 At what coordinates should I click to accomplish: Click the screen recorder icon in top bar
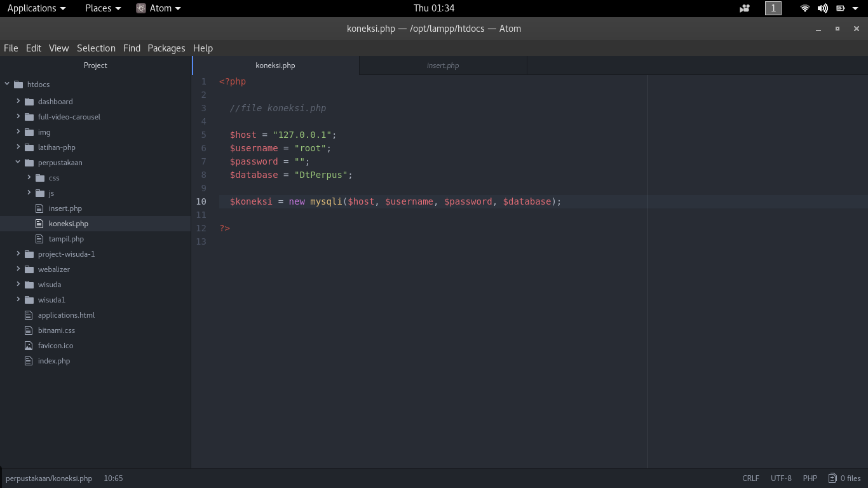pyautogui.click(x=745, y=8)
